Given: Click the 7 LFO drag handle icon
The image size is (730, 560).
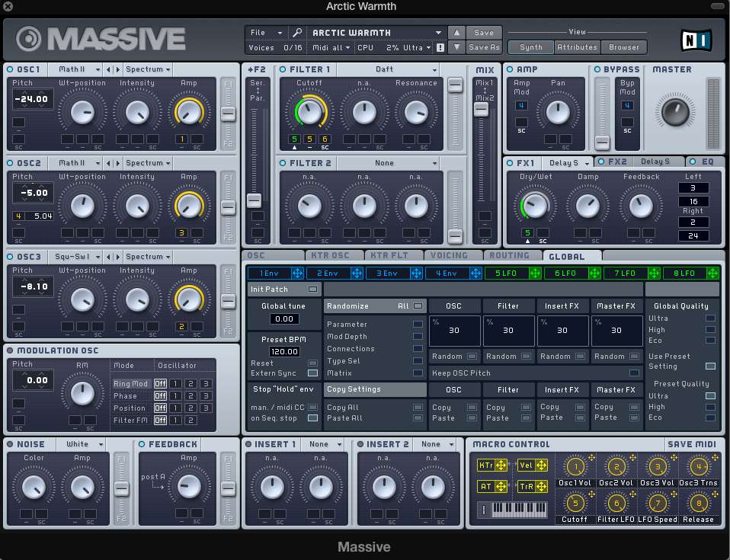Looking at the screenshot, I should (654, 274).
